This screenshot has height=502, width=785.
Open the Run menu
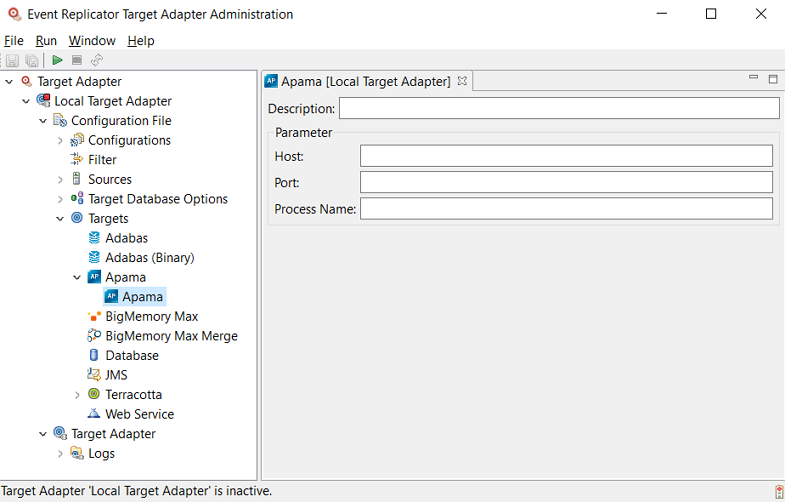(46, 41)
